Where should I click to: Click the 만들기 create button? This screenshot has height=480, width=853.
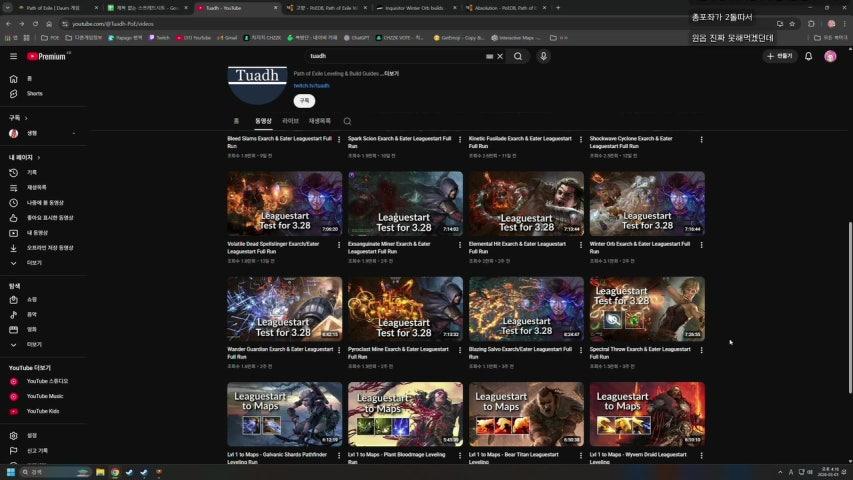point(779,56)
